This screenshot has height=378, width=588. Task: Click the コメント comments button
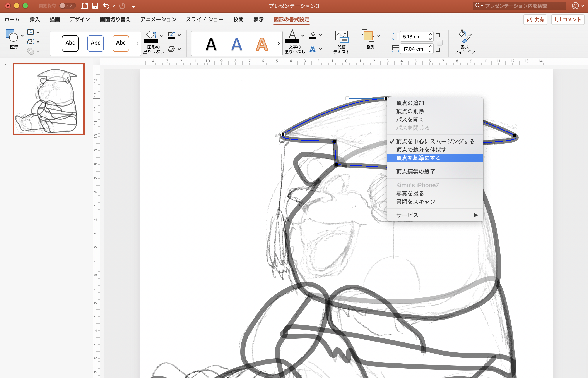click(x=568, y=20)
